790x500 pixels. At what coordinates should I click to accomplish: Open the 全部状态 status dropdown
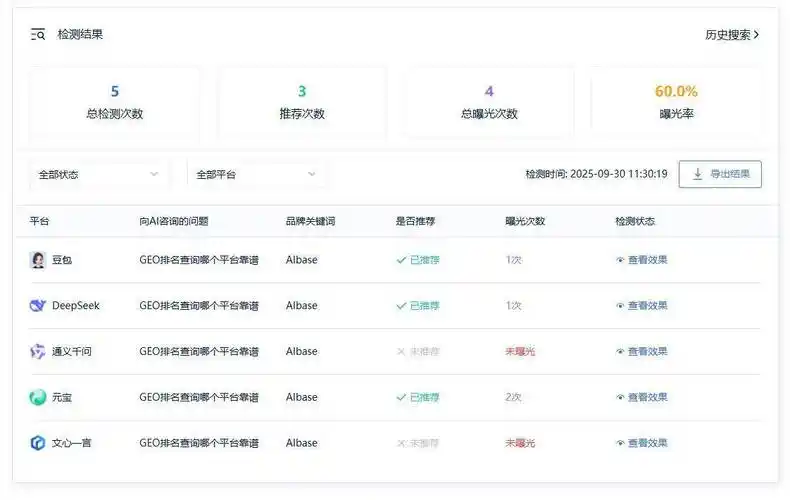coord(99,174)
